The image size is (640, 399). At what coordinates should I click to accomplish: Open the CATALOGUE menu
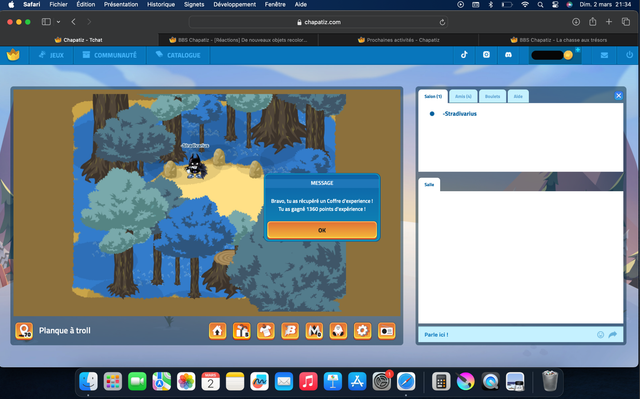click(x=178, y=55)
